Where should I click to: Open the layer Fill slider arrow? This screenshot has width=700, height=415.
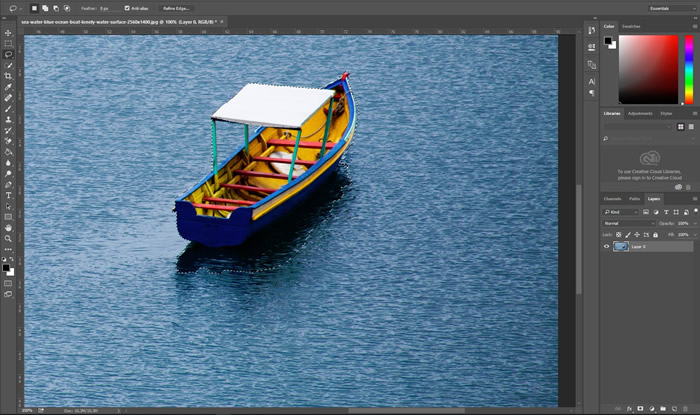[694, 234]
